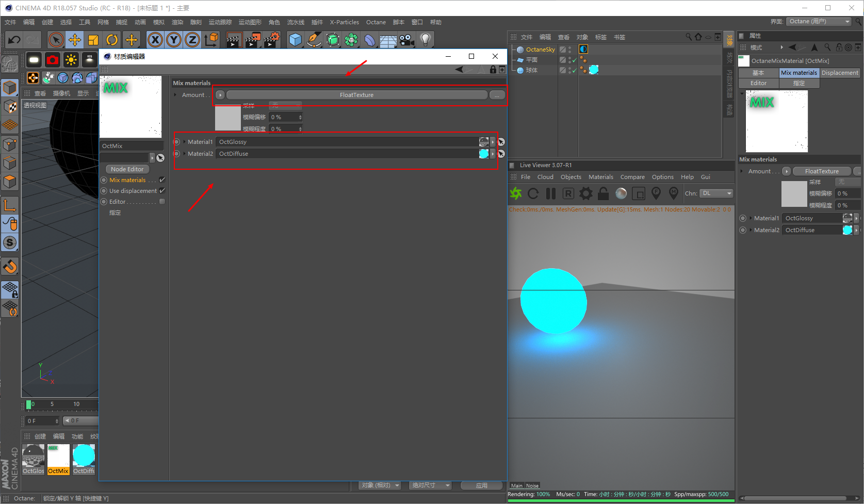
Task: Open Material2 OctDiffuse arrow dropdown
Action: pyautogui.click(x=493, y=154)
